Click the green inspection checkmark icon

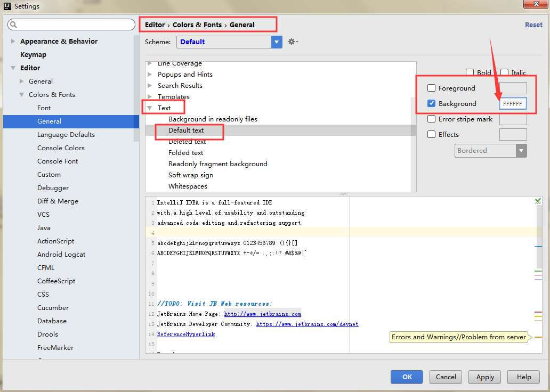(538, 201)
